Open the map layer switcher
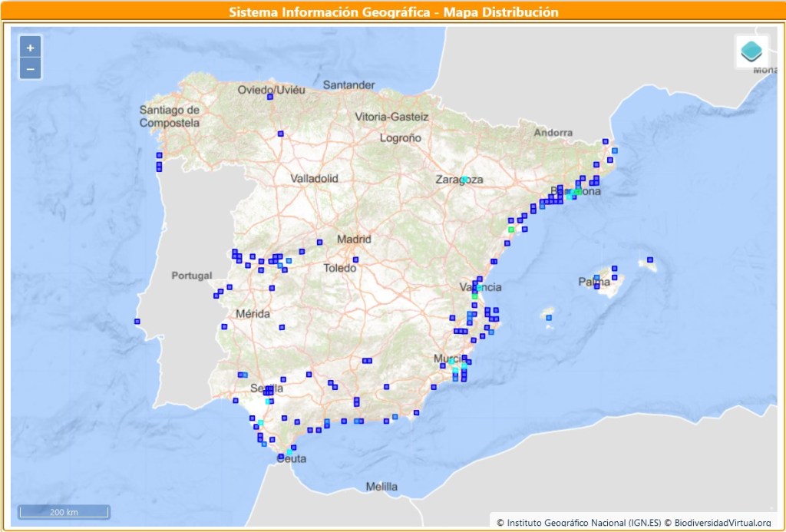This screenshot has width=786, height=532. (x=751, y=52)
